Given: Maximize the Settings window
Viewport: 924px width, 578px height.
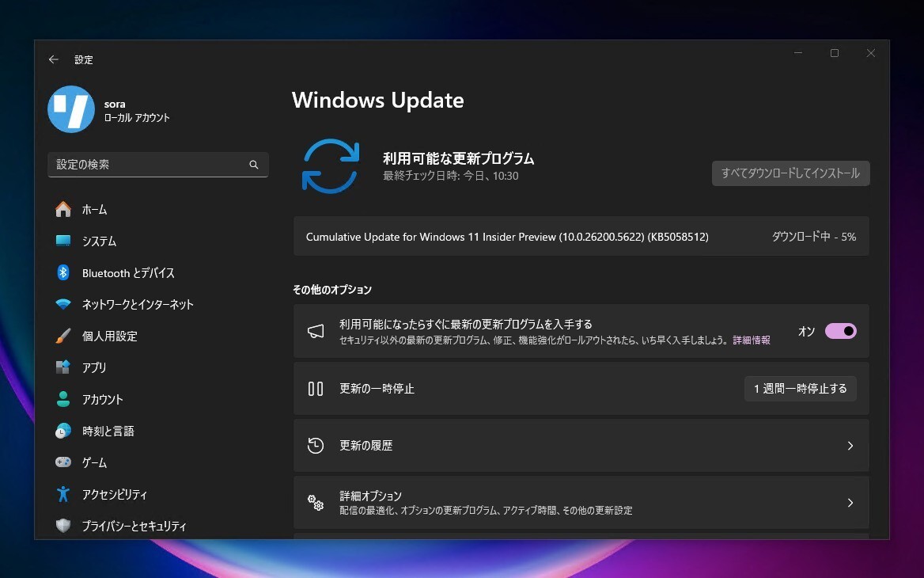Looking at the screenshot, I should pos(835,53).
